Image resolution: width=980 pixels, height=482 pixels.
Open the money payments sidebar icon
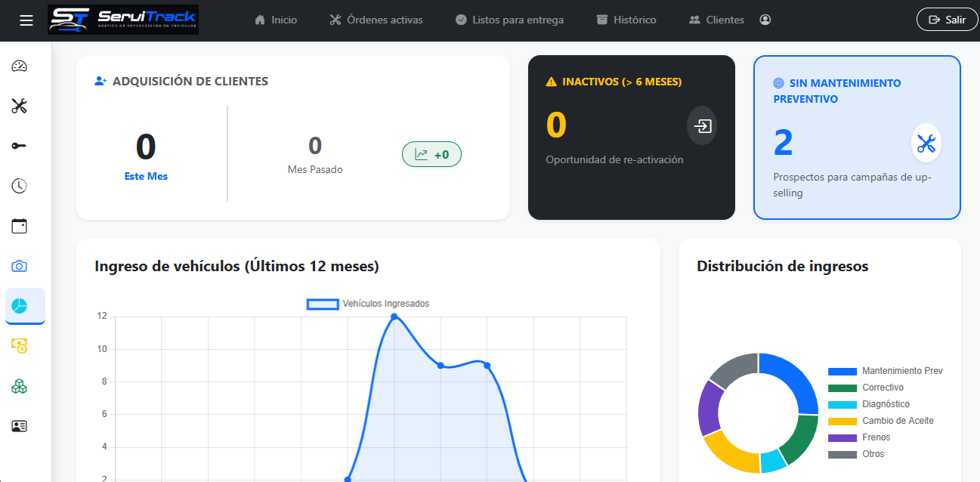pyautogui.click(x=20, y=346)
